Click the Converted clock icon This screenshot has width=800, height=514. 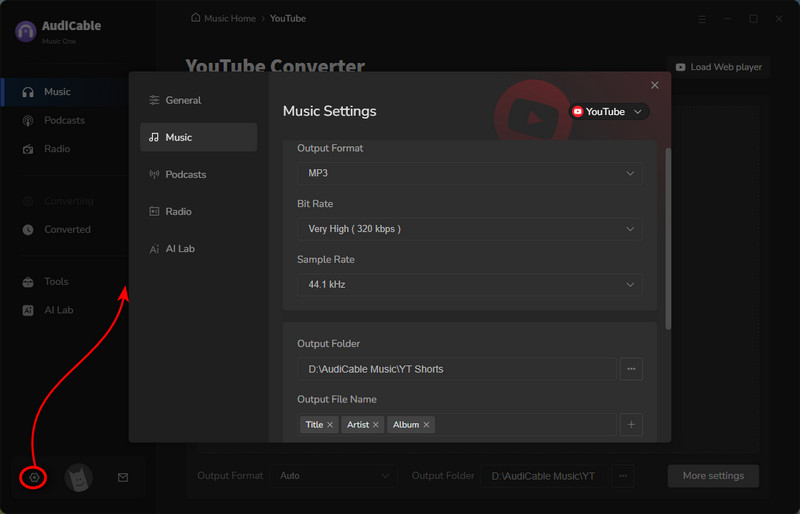[x=28, y=230]
